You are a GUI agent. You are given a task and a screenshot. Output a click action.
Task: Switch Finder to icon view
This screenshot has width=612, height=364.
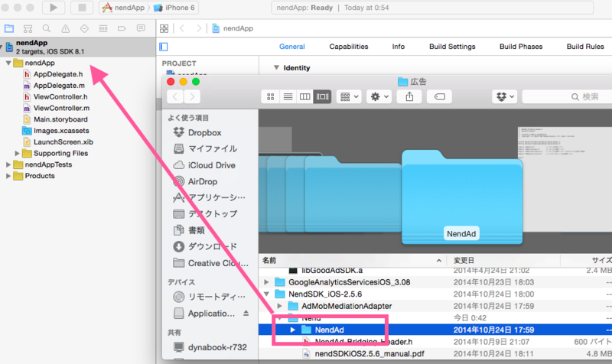click(x=271, y=97)
